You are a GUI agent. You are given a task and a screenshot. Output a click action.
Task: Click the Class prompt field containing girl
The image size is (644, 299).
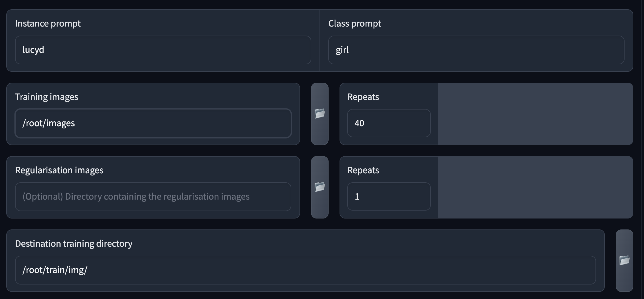pos(476,50)
